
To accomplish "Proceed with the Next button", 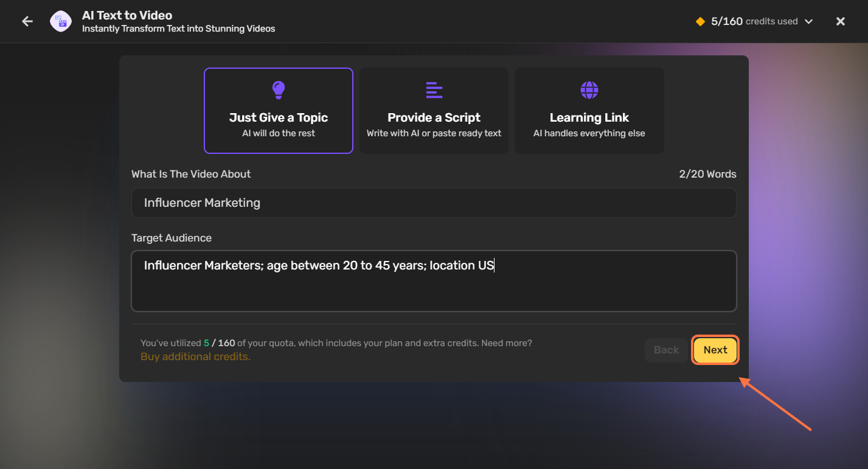I will (x=715, y=350).
